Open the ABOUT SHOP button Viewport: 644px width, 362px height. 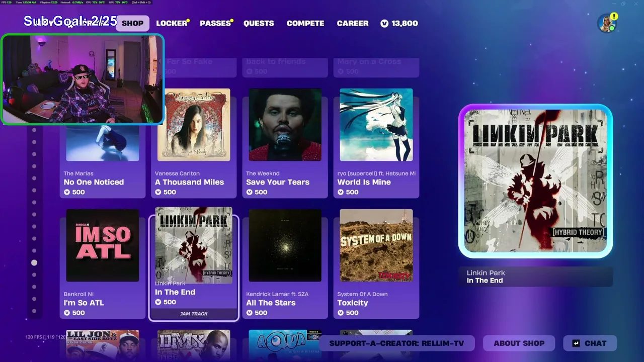519,343
